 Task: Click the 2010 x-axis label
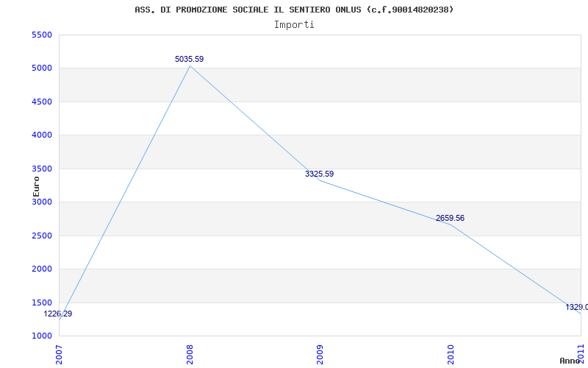tap(451, 355)
